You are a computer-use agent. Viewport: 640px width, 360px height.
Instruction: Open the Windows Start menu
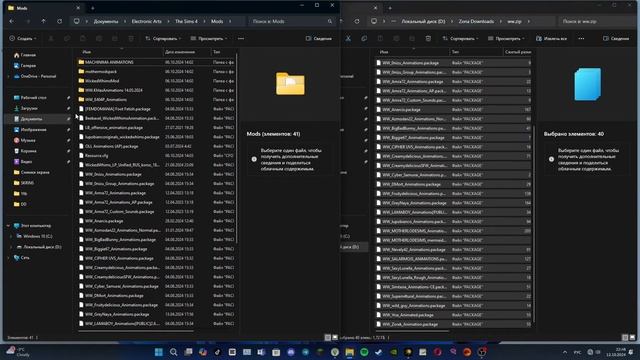tap(159, 352)
